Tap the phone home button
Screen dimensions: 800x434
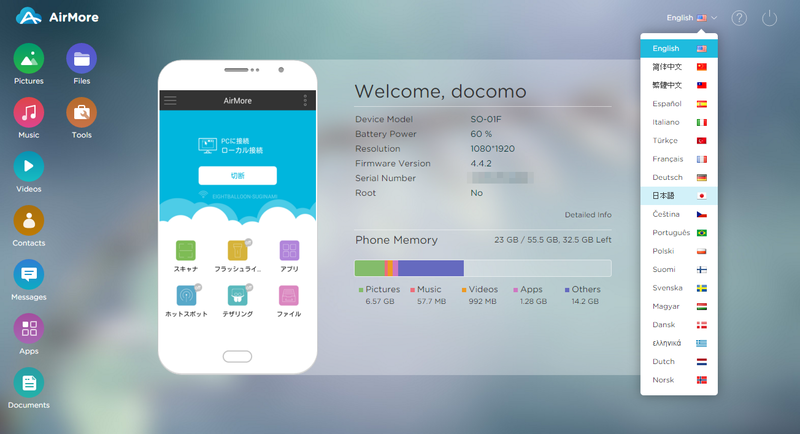click(237, 356)
